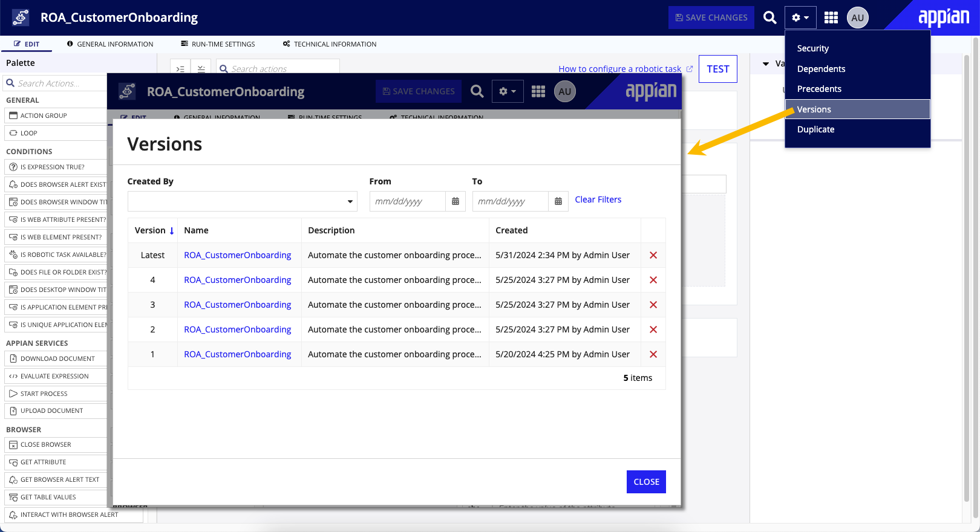
Task: Open the Created By dropdown
Action: click(x=242, y=201)
